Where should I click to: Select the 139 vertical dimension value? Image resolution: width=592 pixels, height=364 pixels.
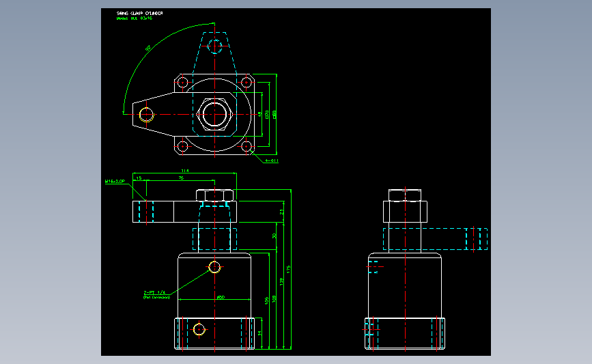(281, 282)
